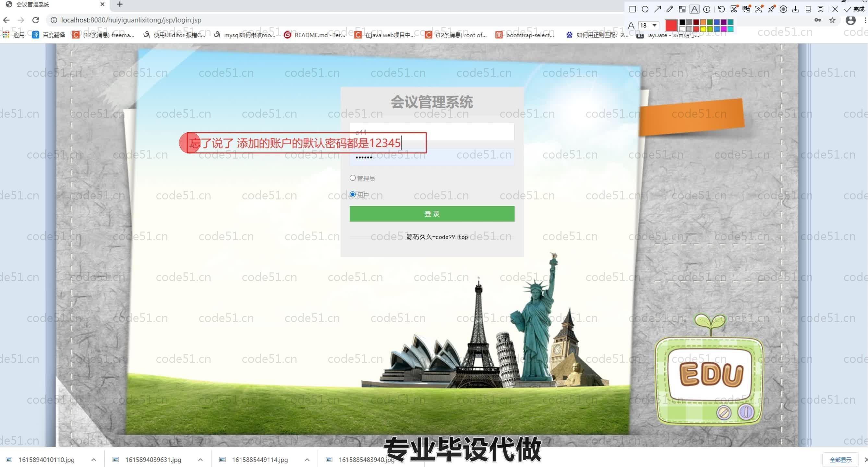868x467 pixels.
Task: Pin the screenshot to screen
Action: [771, 9]
